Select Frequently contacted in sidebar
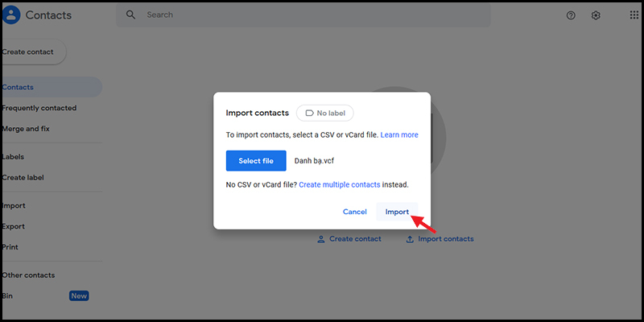 [x=39, y=108]
